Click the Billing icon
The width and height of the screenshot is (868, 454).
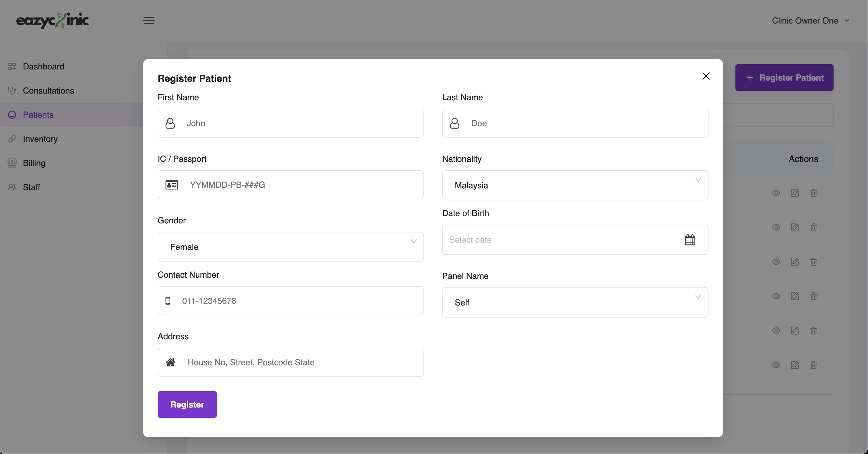point(12,163)
